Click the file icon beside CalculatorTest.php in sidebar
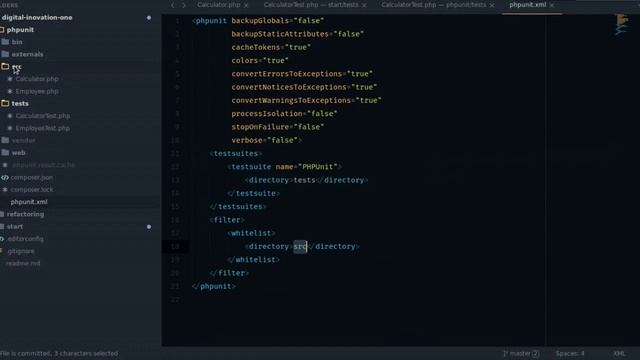Screen dimensions: 640x360 [x=10, y=116]
